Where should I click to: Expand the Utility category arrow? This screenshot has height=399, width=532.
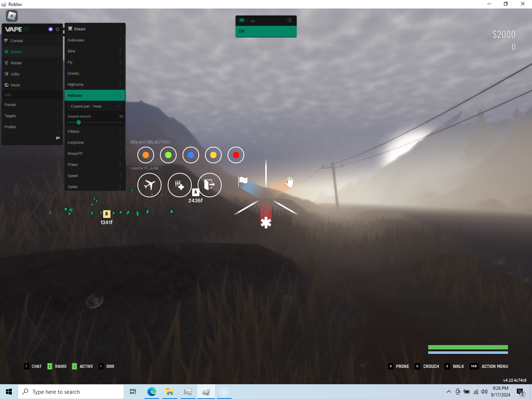click(58, 74)
